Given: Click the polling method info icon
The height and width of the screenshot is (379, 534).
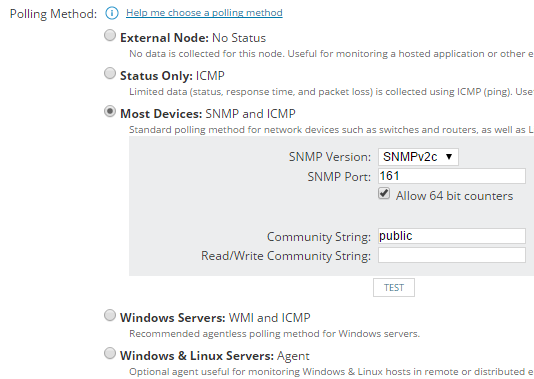Looking at the screenshot, I should tap(112, 13).
